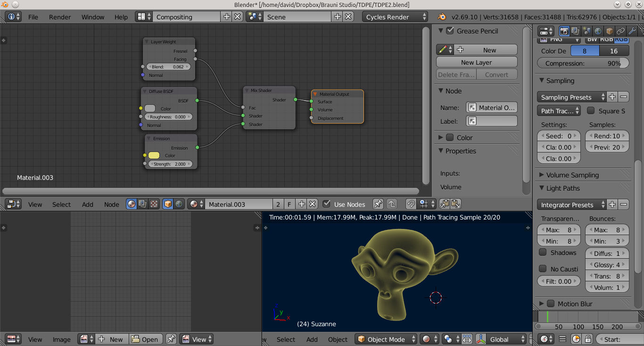Toggle node snapping magnet icon
Image resolution: width=644 pixels, height=346 pixels.
[x=411, y=204]
